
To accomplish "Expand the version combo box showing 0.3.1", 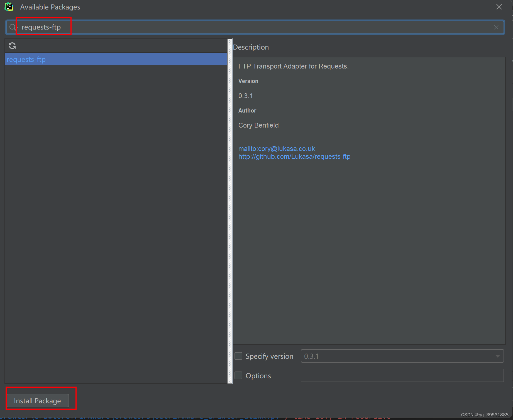I will tap(498, 356).
